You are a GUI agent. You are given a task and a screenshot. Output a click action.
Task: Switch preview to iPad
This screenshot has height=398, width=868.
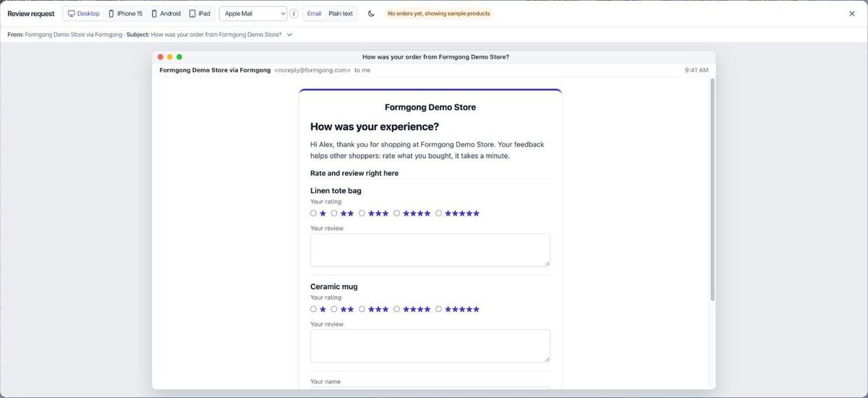(200, 14)
